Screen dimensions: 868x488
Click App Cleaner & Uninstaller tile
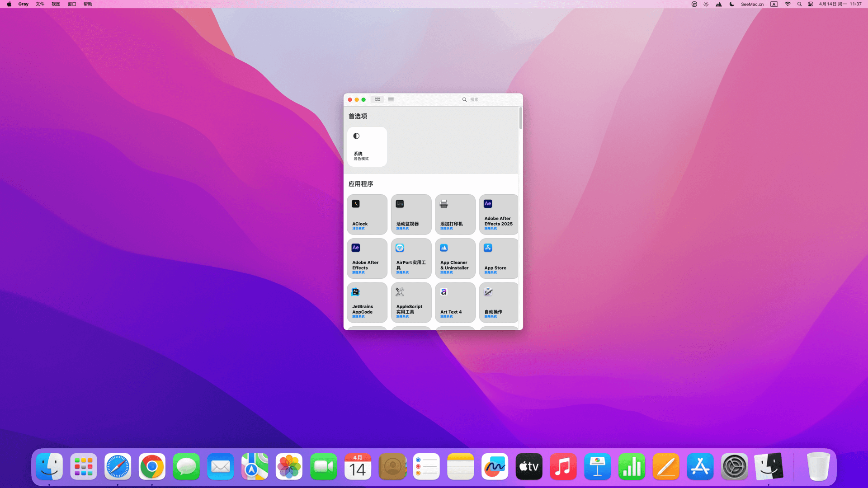point(455,258)
